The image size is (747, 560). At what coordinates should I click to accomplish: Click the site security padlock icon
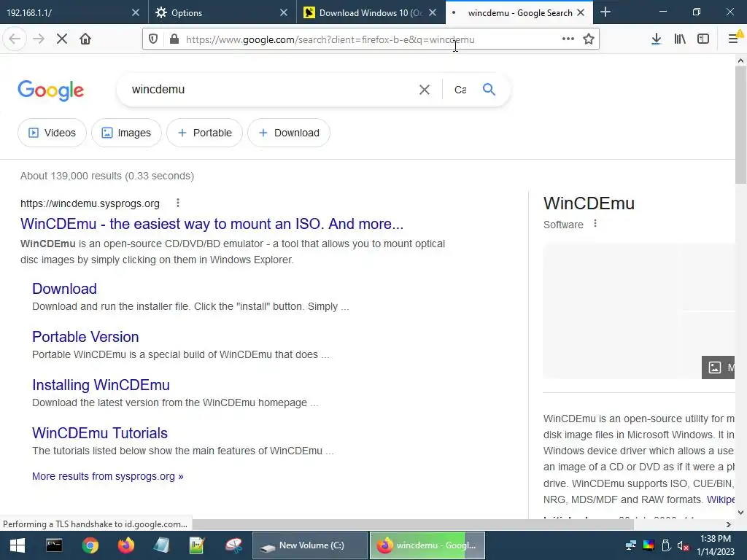(174, 39)
